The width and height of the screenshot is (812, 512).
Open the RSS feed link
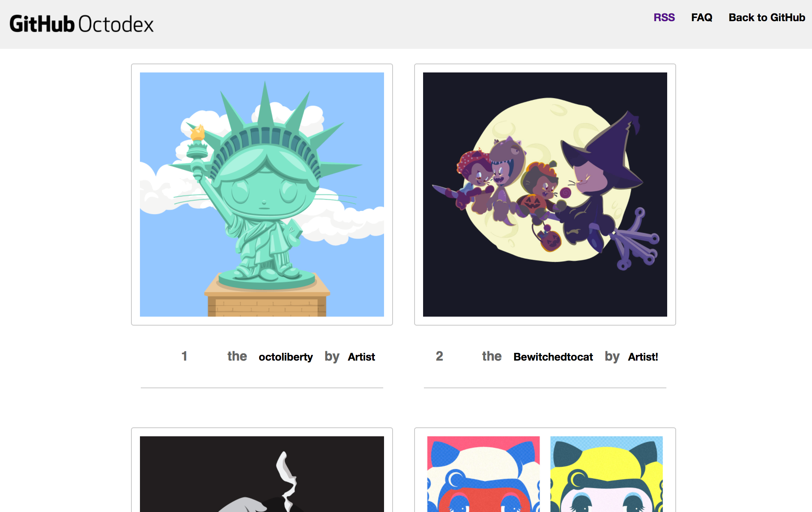664,18
